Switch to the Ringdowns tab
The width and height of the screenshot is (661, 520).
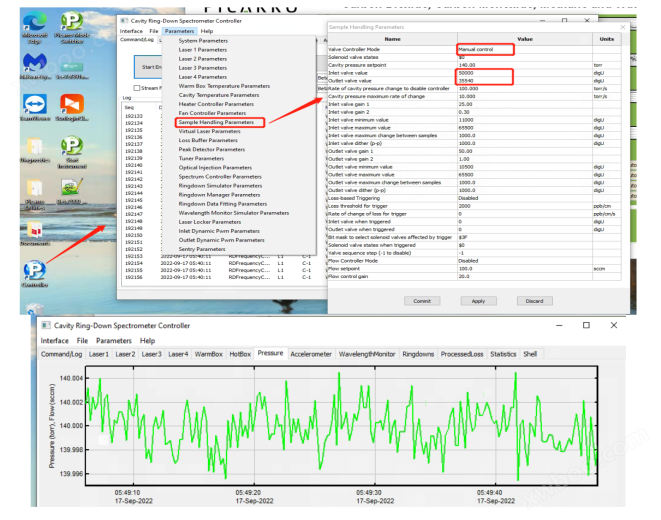[418, 354]
